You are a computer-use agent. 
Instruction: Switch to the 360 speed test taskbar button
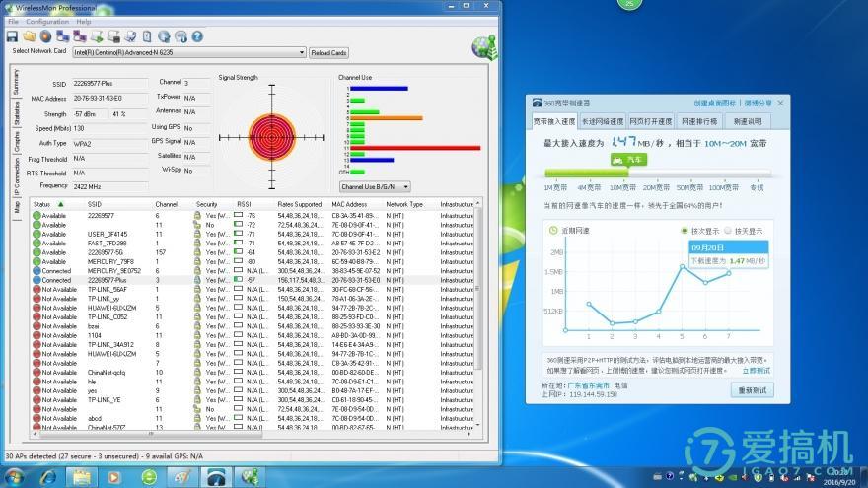click(216, 477)
